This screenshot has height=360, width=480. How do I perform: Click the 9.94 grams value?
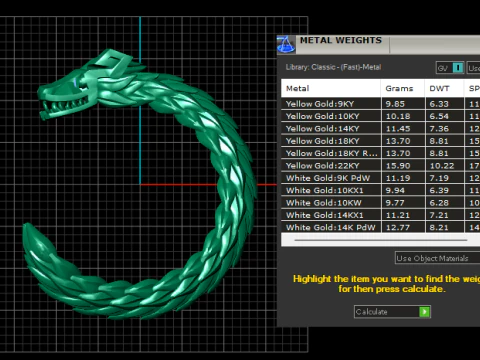coord(395,190)
